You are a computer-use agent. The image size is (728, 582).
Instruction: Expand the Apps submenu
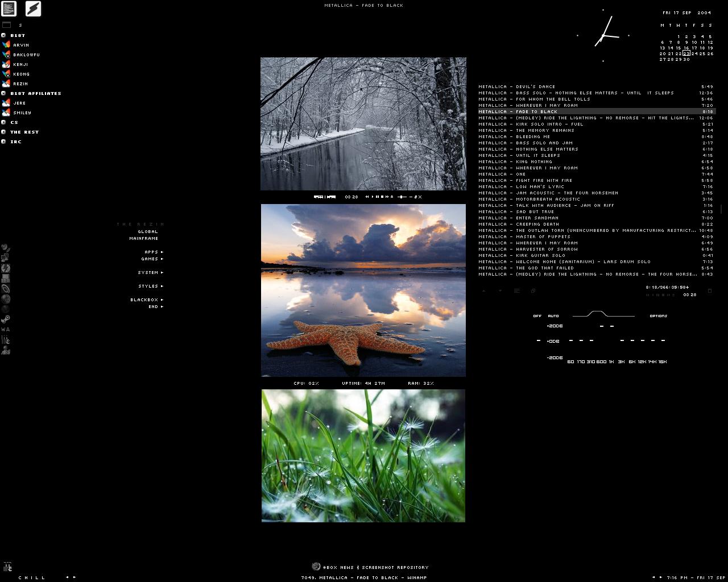[x=154, y=252]
